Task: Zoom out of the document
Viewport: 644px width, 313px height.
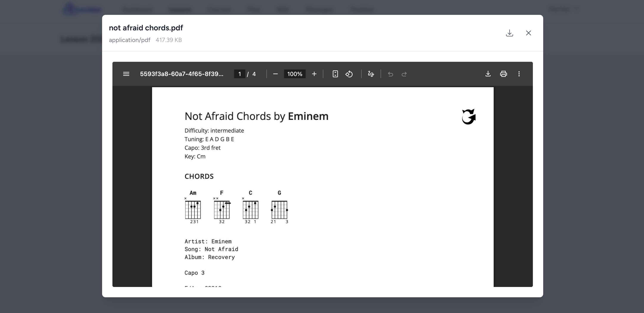Action: pyautogui.click(x=275, y=74)
